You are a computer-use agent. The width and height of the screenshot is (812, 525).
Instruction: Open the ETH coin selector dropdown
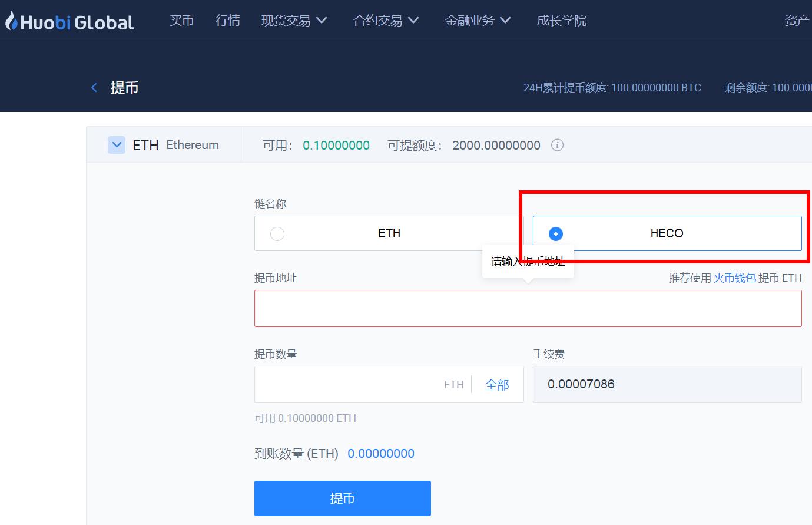click(x=117, y=145)
